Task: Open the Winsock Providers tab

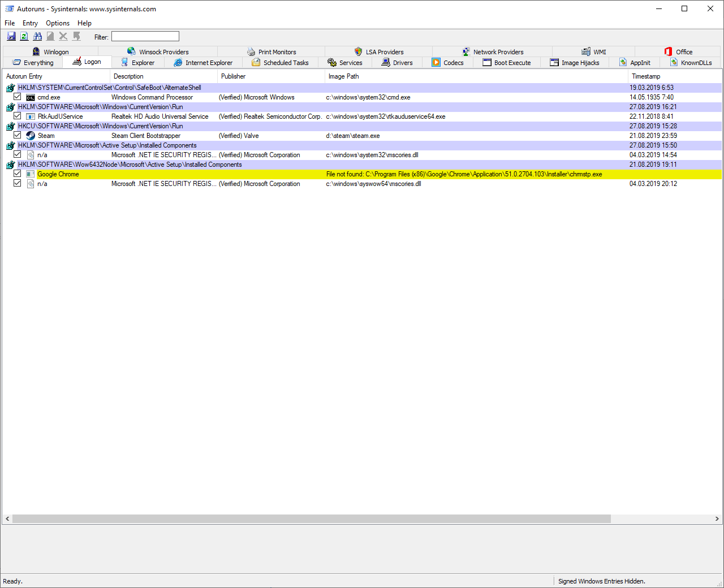Action: (158, 52)
